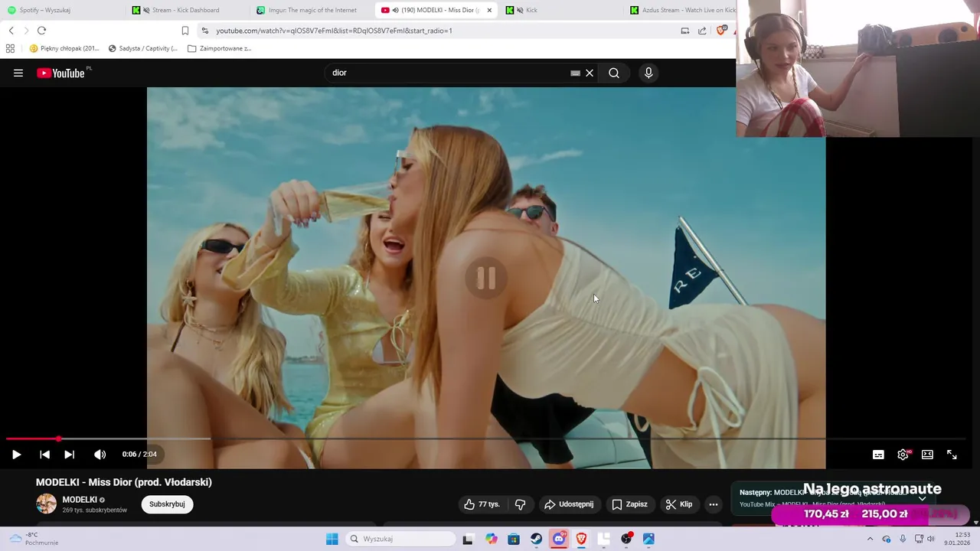Click video title 'MODELKI - Miss Dior'

click(x=124, y=482)
